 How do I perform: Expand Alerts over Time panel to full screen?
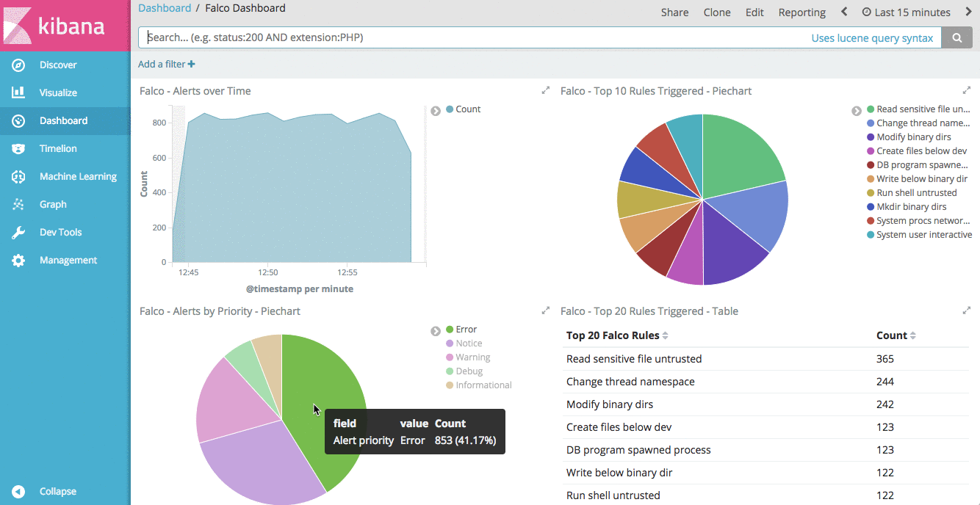[545, 90]
